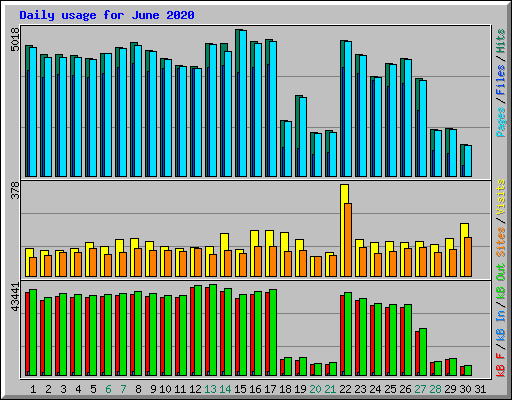Click day 25 on the x-axis
Screen dimensions: 512x400
coord(390,389)
